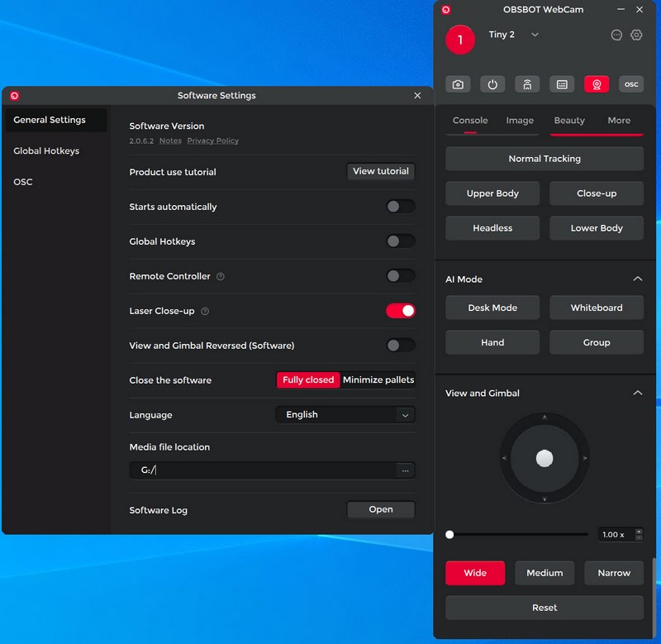Expand the Tiny 2 device dropdown
This screenshot has height=644, width=661.
(535, 35)
